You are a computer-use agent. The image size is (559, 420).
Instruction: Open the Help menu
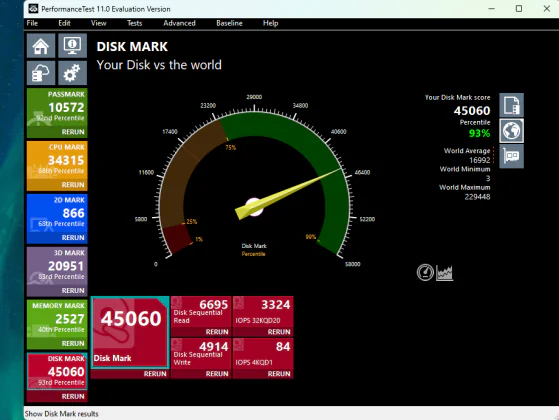[271, 23]
